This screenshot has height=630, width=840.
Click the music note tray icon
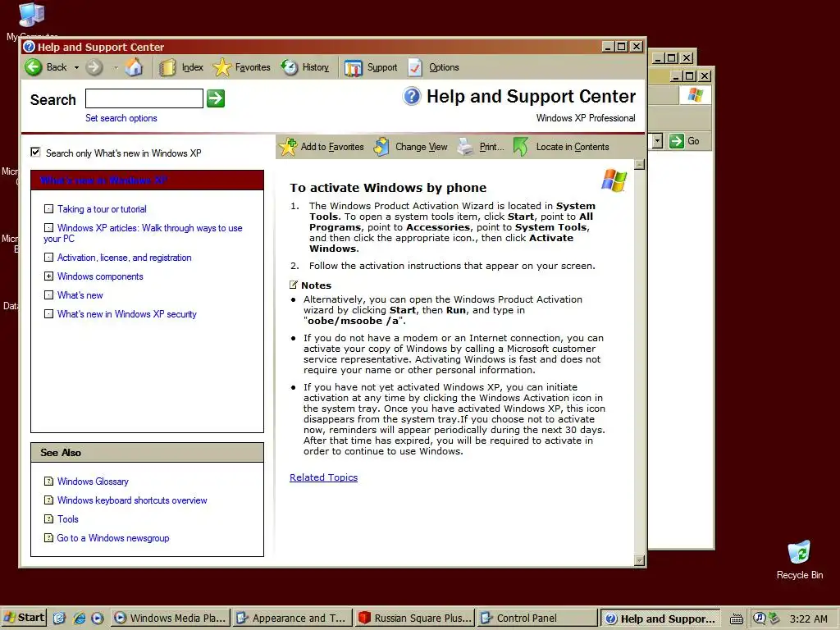[759, 619]
